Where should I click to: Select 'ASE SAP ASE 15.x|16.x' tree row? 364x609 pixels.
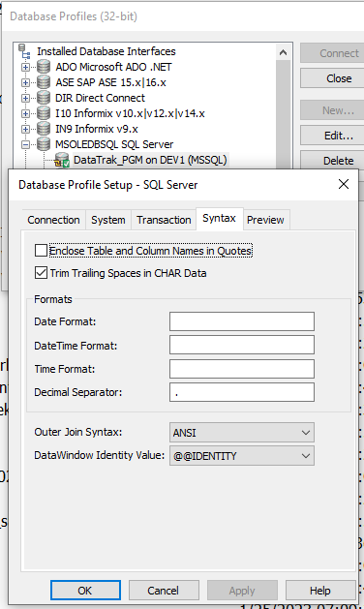coord(110,82)
